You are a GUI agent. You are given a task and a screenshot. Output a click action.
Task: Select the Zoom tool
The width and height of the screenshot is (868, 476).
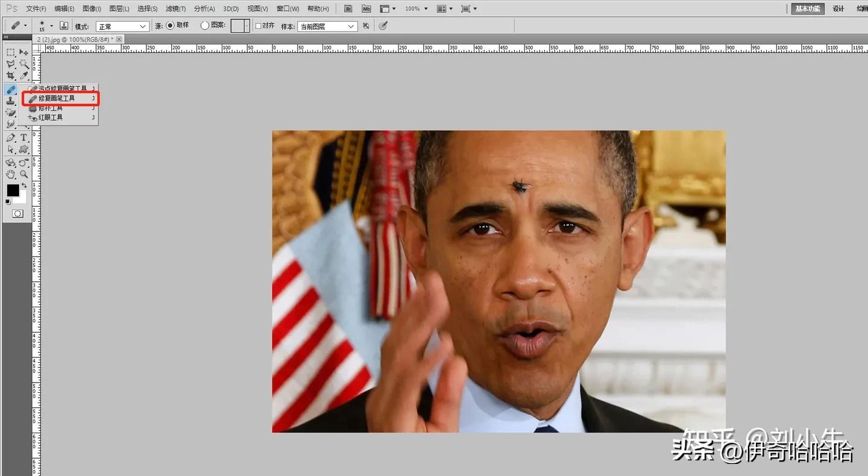[24, 174]
